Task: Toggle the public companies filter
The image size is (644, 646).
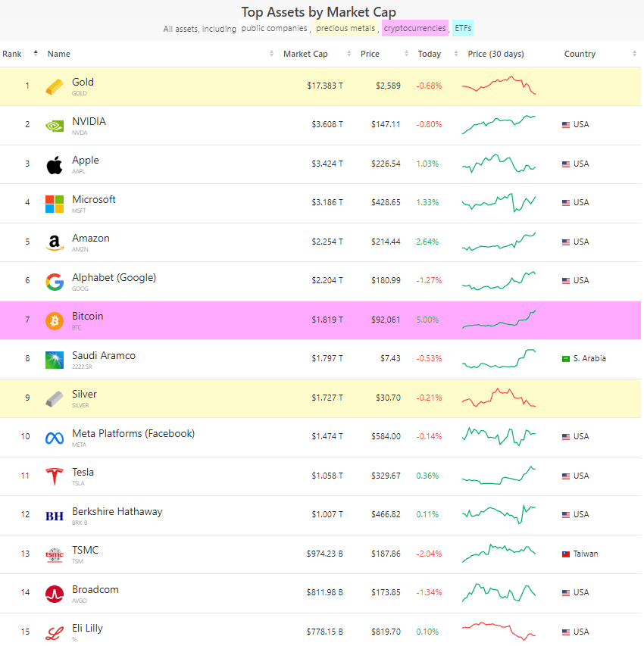Action: [x=274, y=28]
